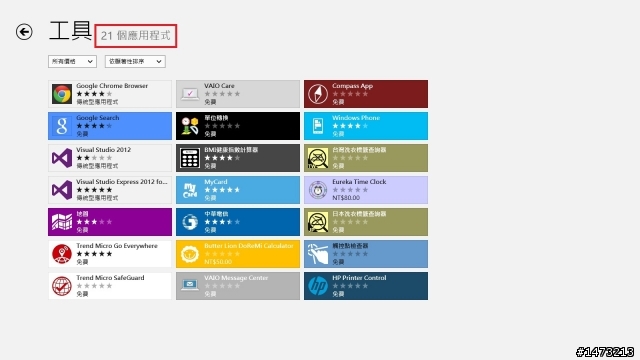Click the Japan laundry label app icon
640x360 pixels.
pos(318,222)
